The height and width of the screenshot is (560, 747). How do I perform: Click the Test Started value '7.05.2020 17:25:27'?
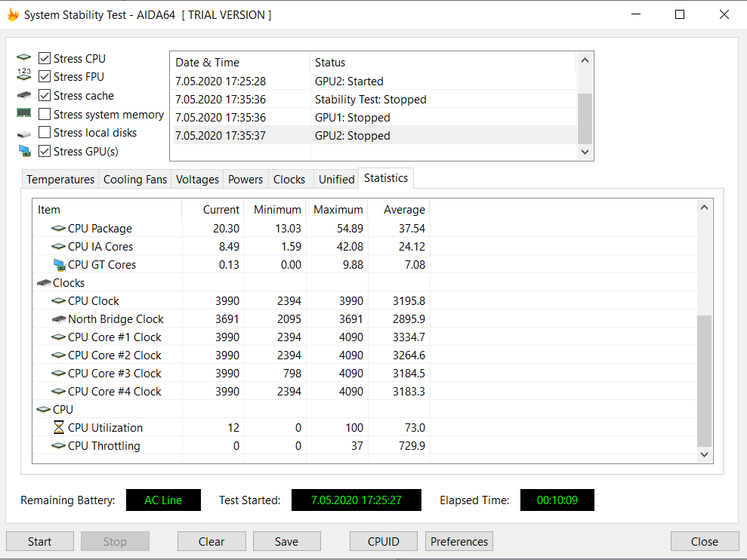click(x=357, y=500)
